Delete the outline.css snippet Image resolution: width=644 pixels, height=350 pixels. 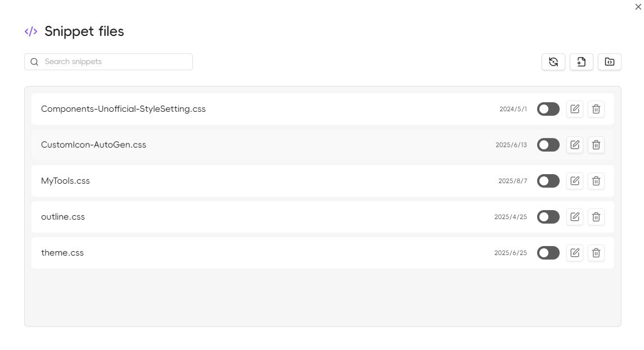(596, 217)
